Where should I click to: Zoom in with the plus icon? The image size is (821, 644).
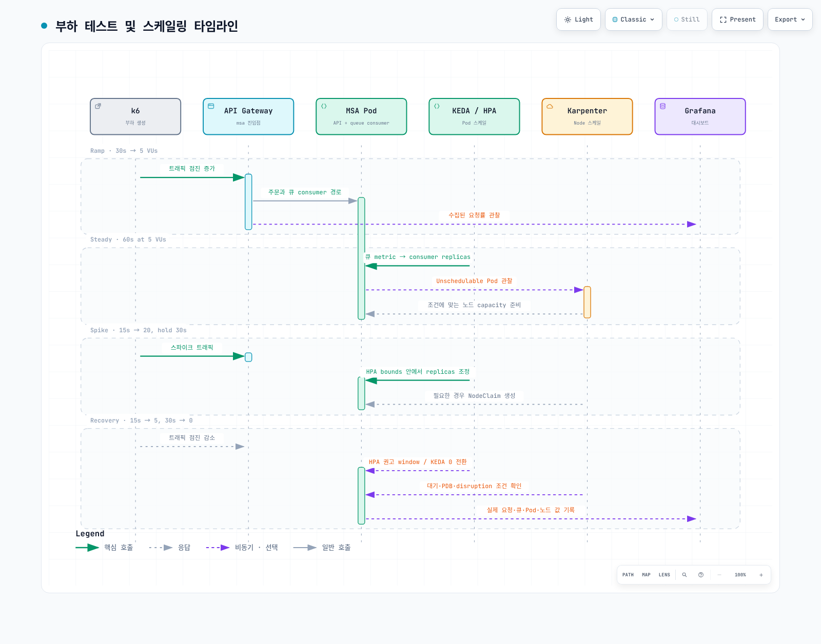[x=761, y=575]
